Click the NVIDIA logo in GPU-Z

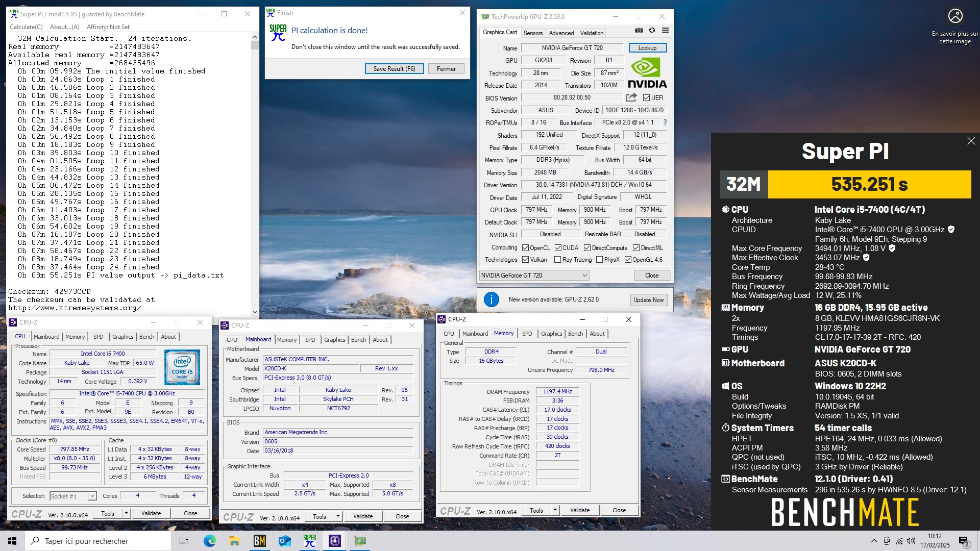[647, 73]
